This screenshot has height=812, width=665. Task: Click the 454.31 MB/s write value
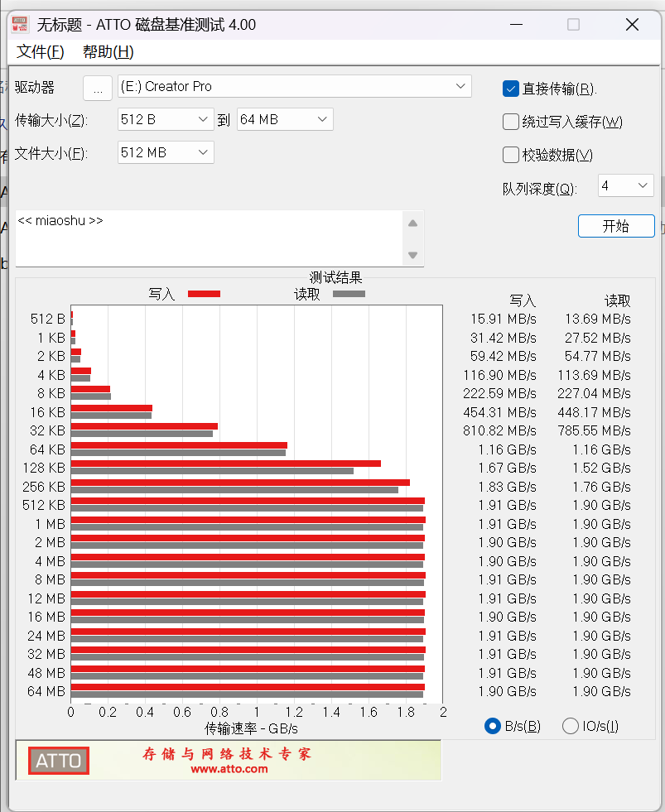pos(499,412)
